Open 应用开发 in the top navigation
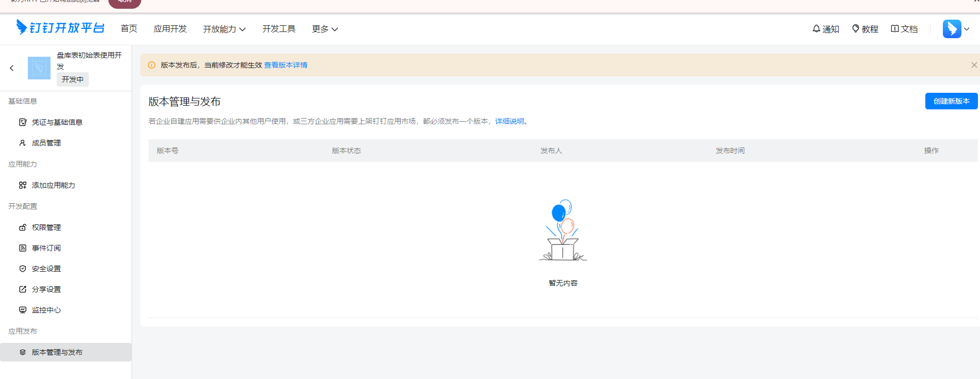 tap(170, 29)
